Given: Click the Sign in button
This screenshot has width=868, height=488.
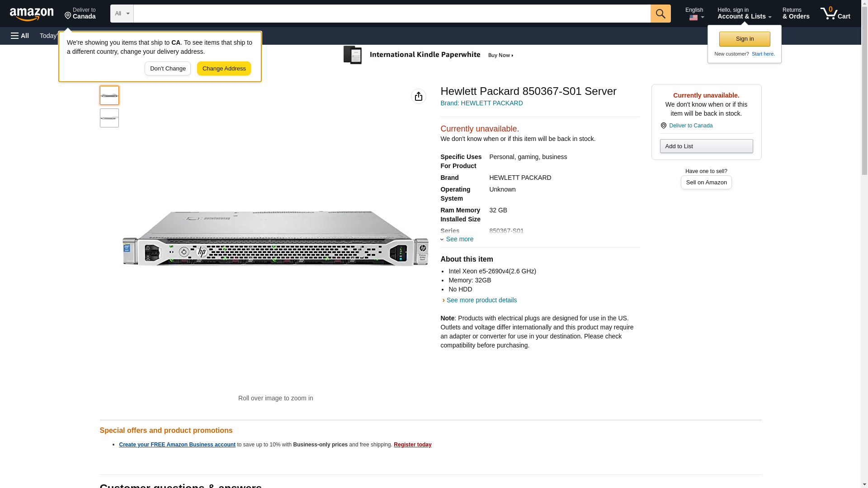Looking at the screenshot, I should (x=744, y=39).
